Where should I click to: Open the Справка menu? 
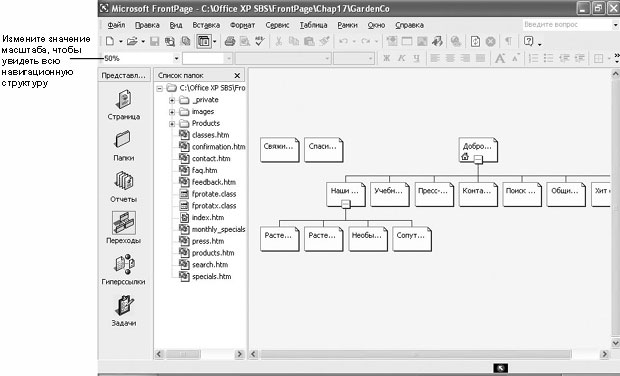coord(409,25)
